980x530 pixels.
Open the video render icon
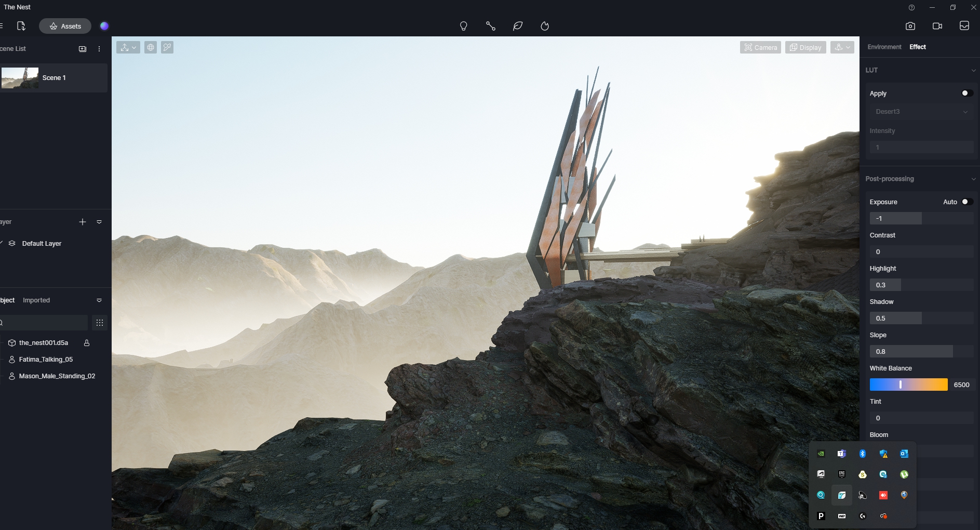937,26
